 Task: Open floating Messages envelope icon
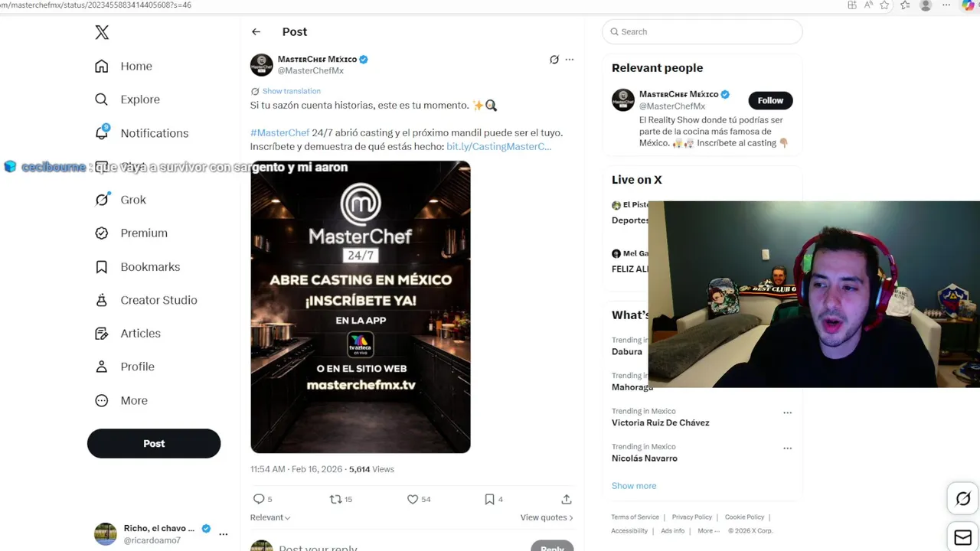963,536
